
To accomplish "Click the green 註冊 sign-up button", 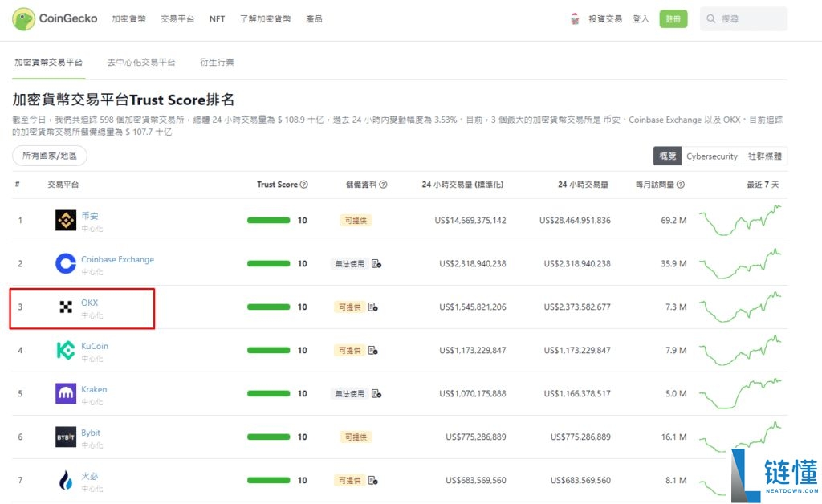I will [x=673, y=19].
